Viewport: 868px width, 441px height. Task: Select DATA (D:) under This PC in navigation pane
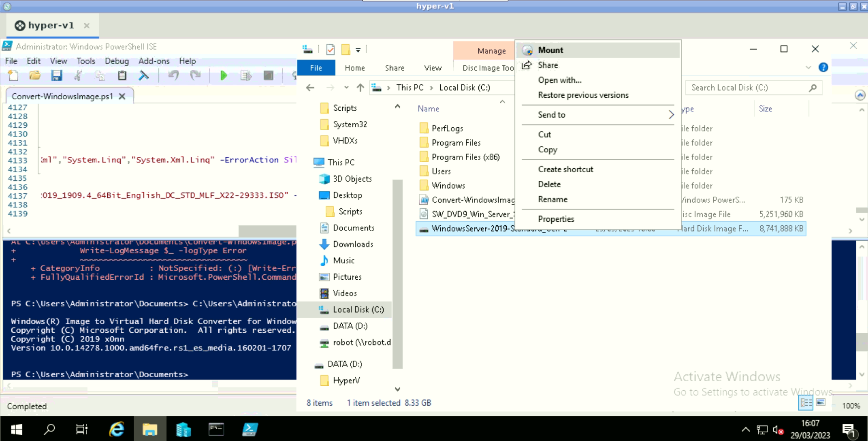point(350,326)
